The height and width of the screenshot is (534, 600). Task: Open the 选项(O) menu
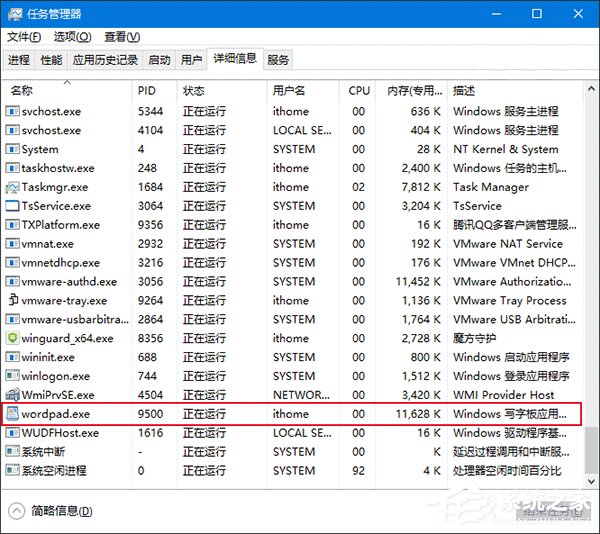pos(72,37)
